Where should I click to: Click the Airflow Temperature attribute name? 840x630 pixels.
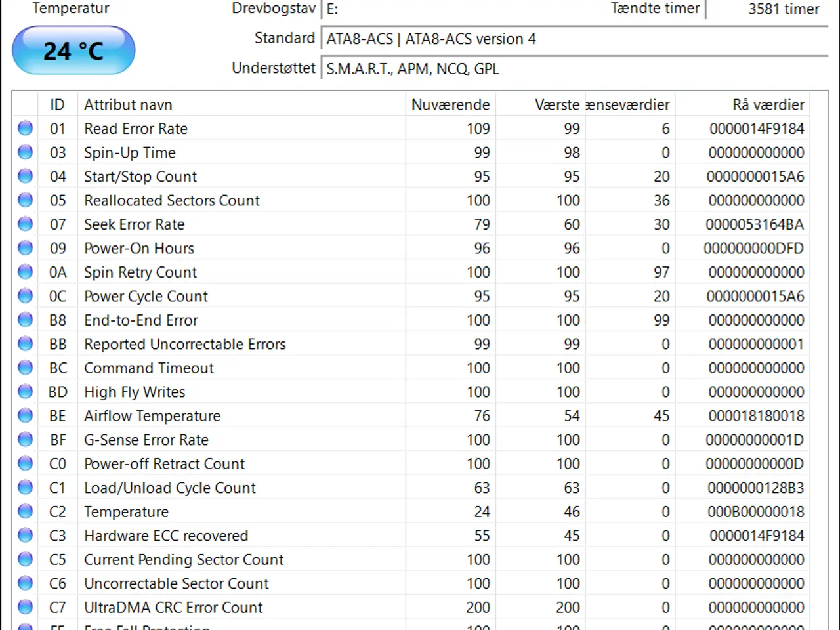(x=152, y=416)
